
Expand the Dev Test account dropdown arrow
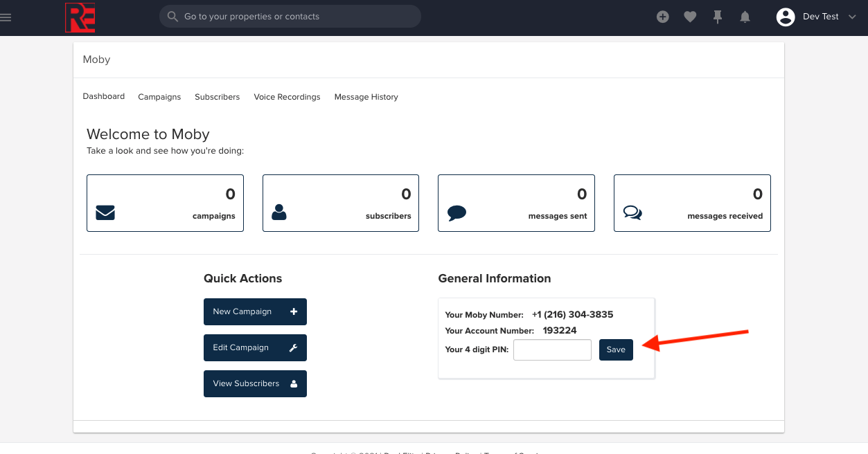[x=852, y=17]
